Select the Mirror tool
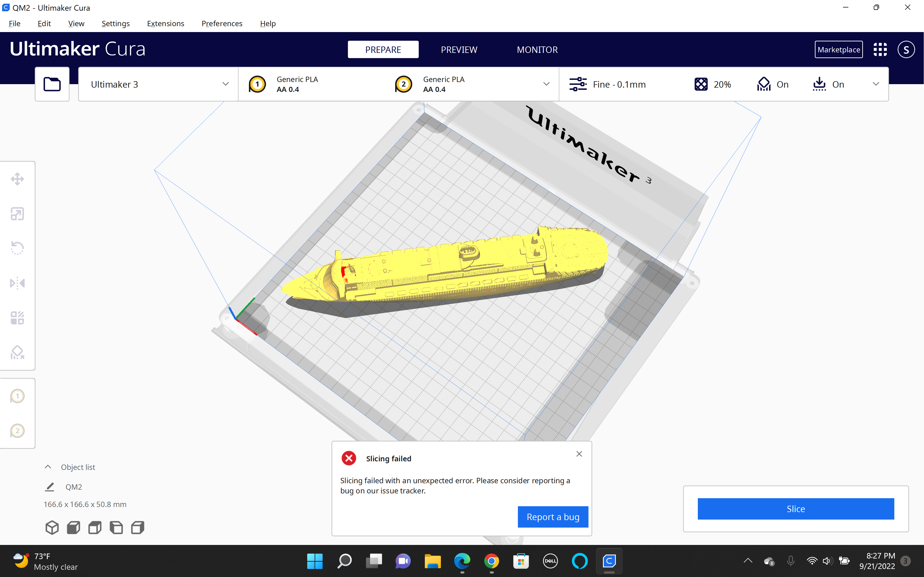 pyautogui.click(x=17, y=283)
